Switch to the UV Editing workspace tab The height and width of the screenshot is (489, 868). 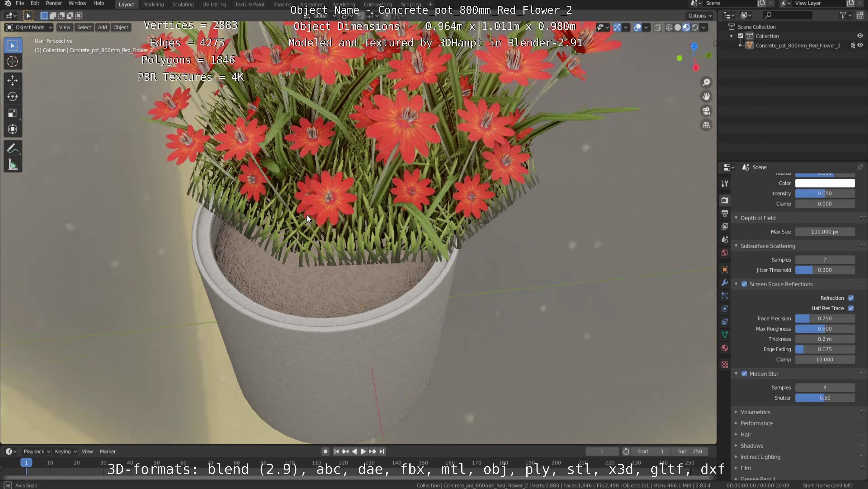click(x=214, y=4)
